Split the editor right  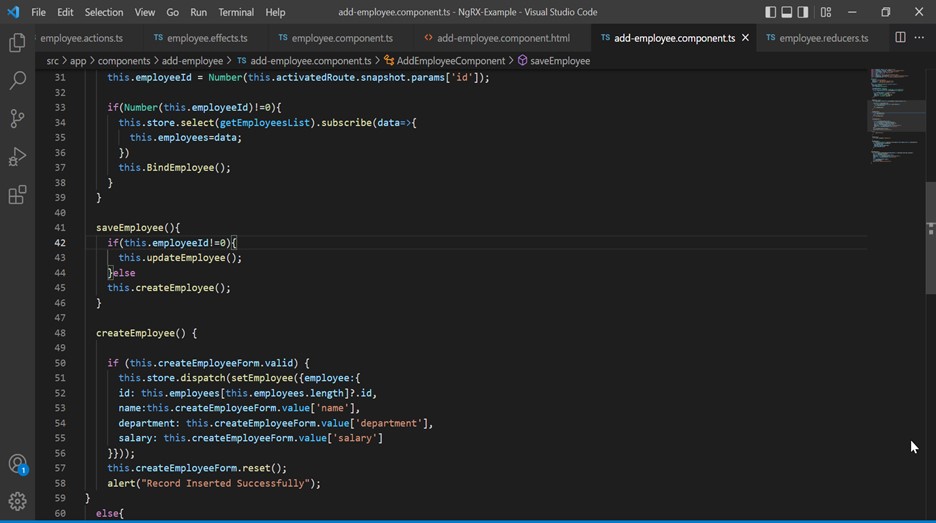tap(900, 38)
